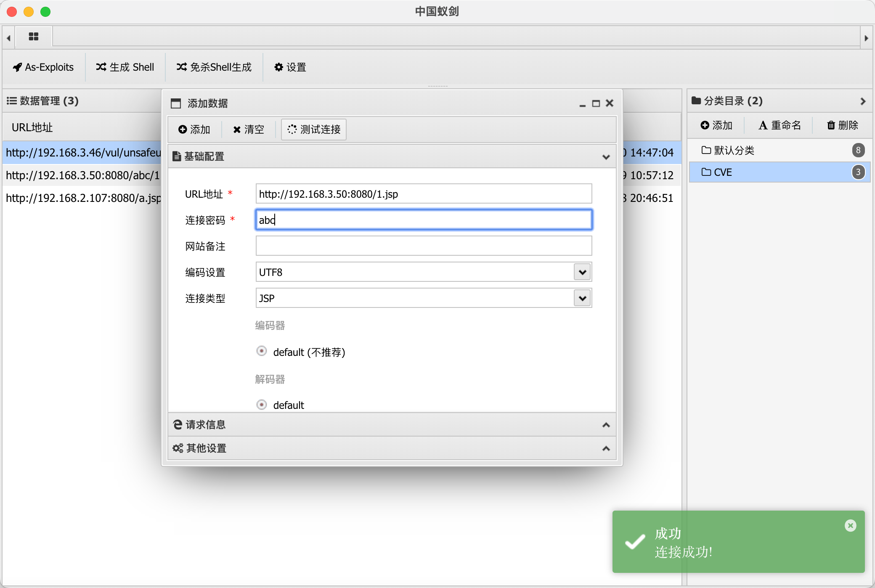Viewport: 875px width, 588px height.
Task: Dismiss the 连接成功 success notification
Action: (850, 525)
